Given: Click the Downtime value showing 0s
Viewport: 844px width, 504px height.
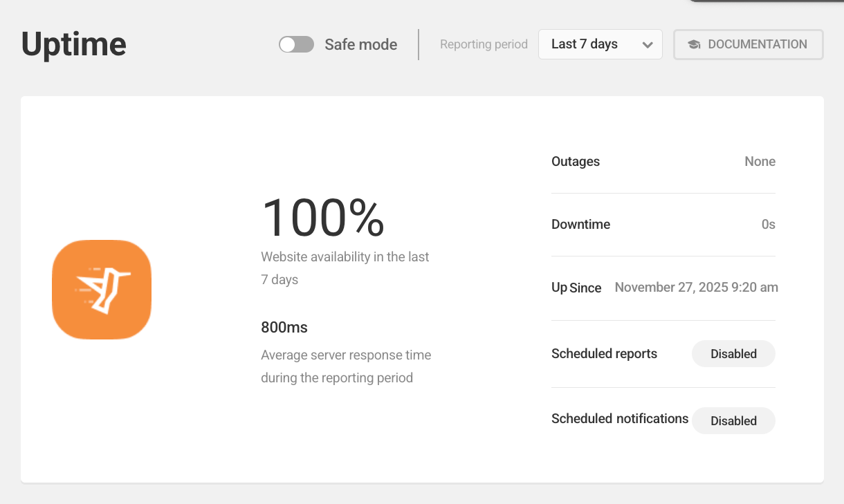Looking at the screenshot, I should pyautogui.click(x=769, y=224).
